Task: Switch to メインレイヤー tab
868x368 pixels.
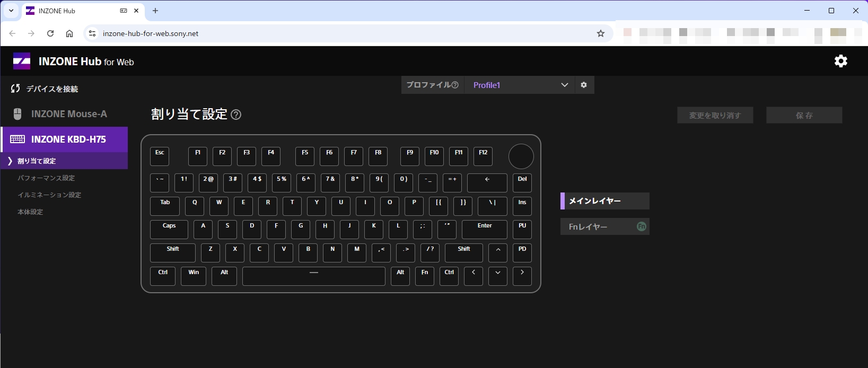Action: [605, 201]
